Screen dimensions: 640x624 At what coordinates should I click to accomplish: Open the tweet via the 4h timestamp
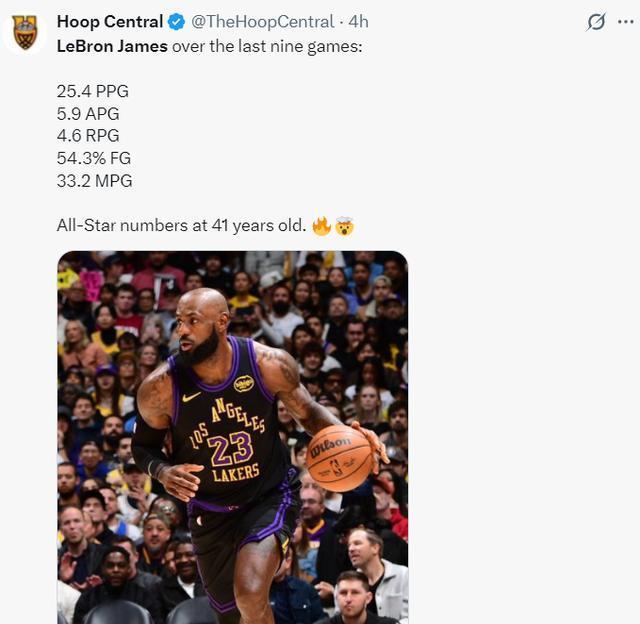[x=358, y=22]
